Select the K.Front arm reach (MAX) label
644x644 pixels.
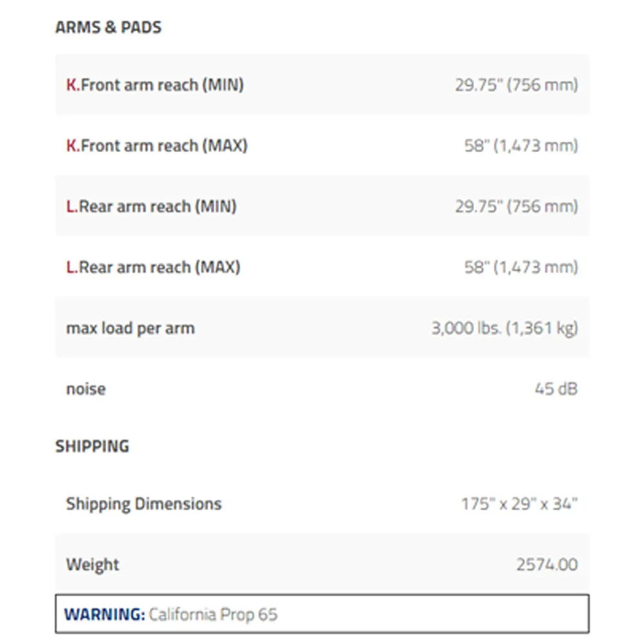(x=157, y=146)
